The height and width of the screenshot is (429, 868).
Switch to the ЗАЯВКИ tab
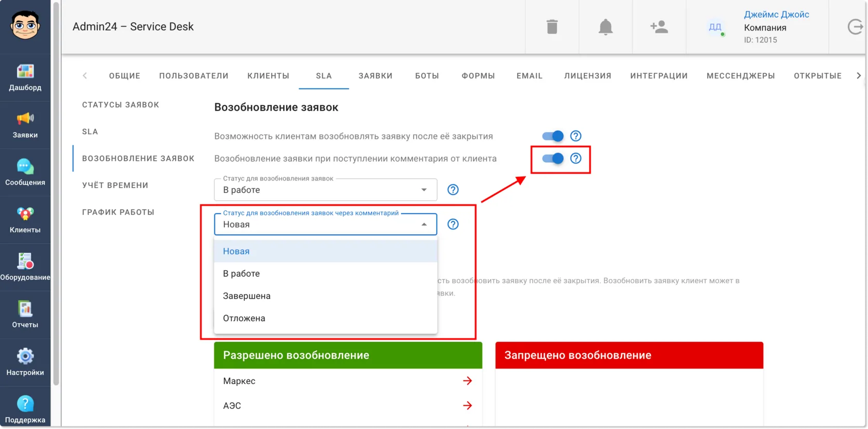pyautogui.click(x=376, y=76)
